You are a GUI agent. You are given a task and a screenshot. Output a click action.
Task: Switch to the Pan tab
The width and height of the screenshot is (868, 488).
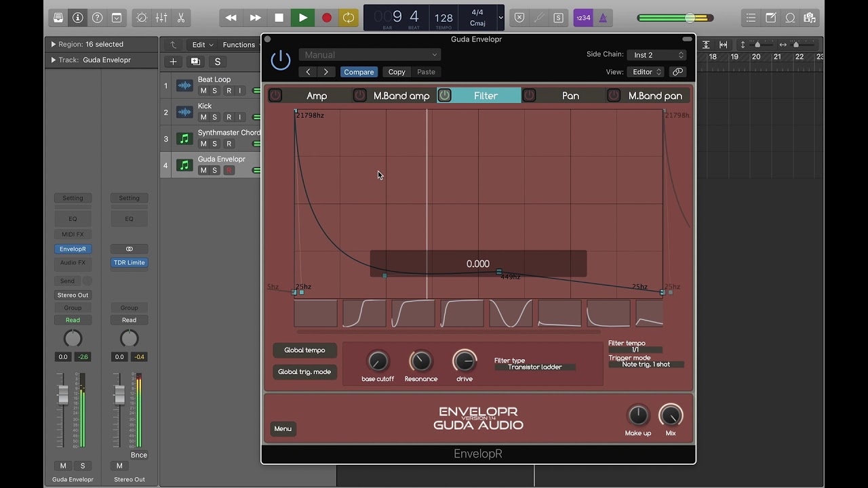coord(571,96)
